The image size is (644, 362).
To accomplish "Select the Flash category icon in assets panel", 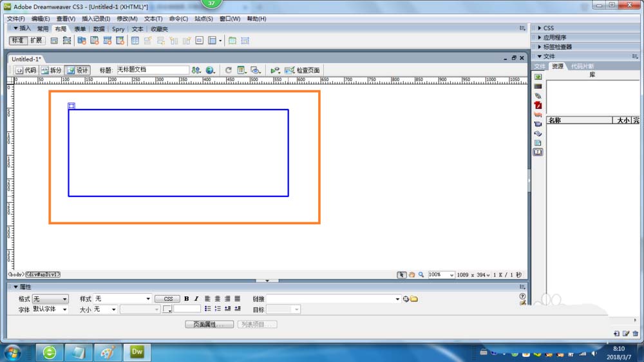I will (538, 105).
